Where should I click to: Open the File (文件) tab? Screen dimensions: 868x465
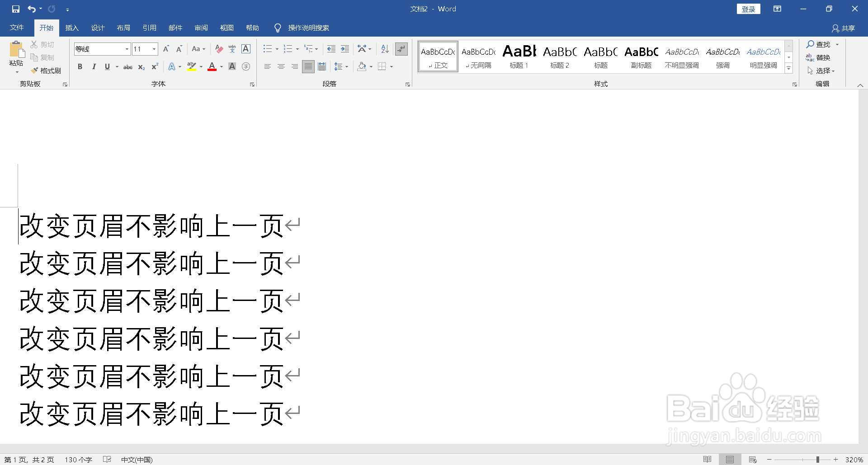click(17, 28)
